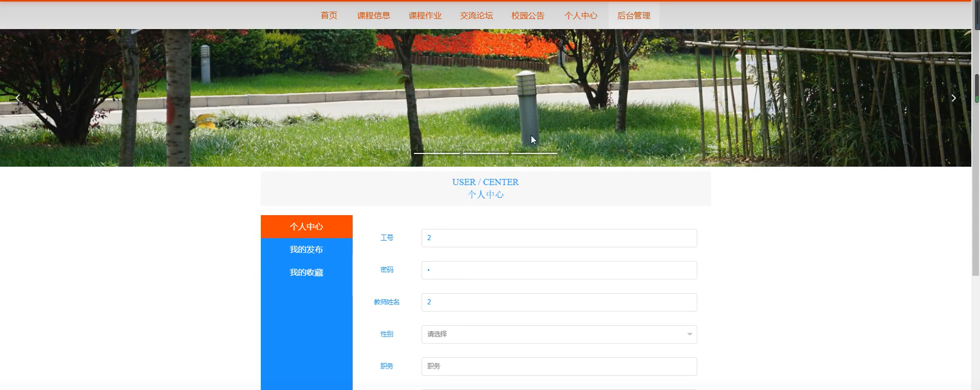
Task: Open the 我的收藏 sidebar item
Action: pos(306,272)
